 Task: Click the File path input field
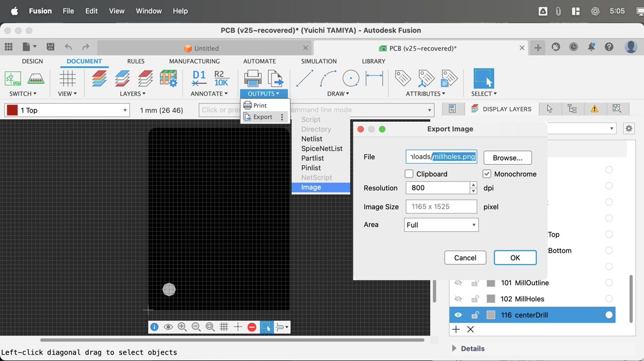(x=441, y=157)
